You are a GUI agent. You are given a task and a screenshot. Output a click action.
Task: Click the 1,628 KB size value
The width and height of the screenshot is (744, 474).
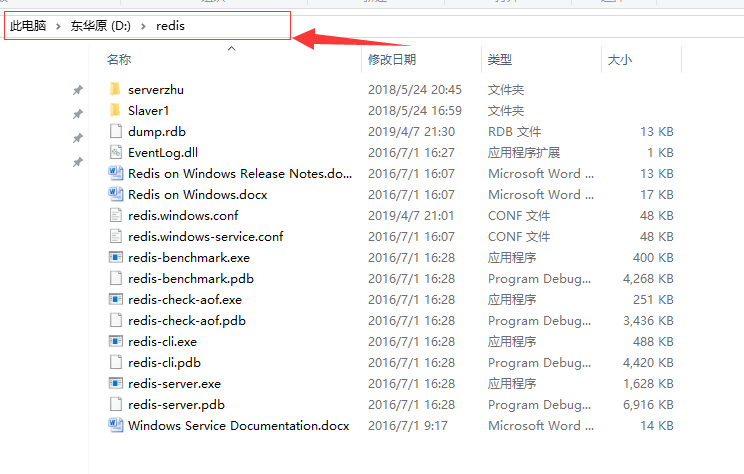point(648,383)
